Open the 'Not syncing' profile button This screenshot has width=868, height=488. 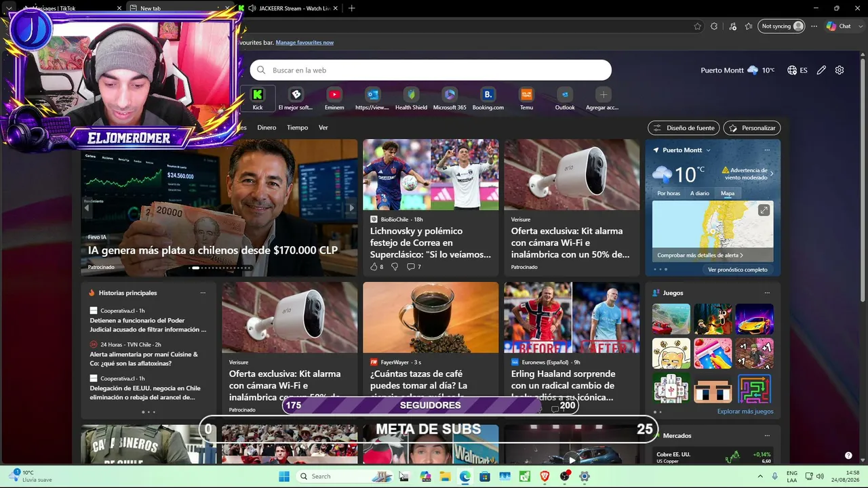782,26
